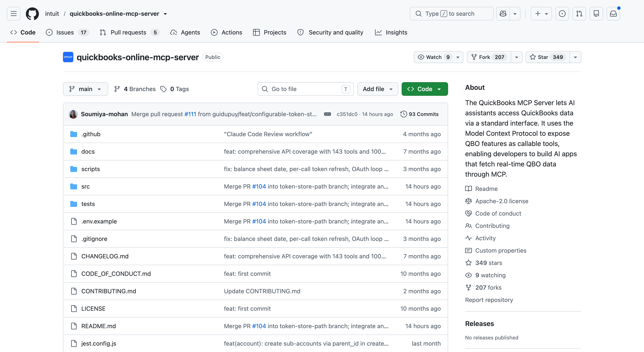
Task: Open the Issues shortcut icon in header
Action: click(562, 13)
